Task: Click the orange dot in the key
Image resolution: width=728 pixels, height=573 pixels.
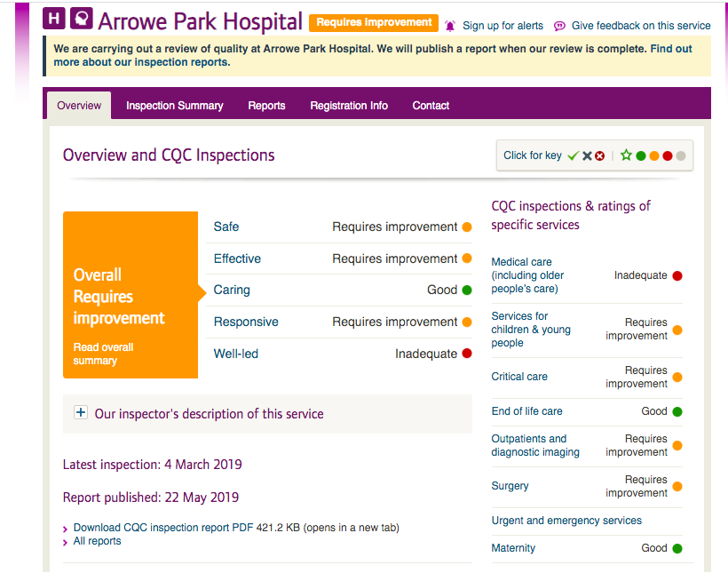Action: point(654,156)
